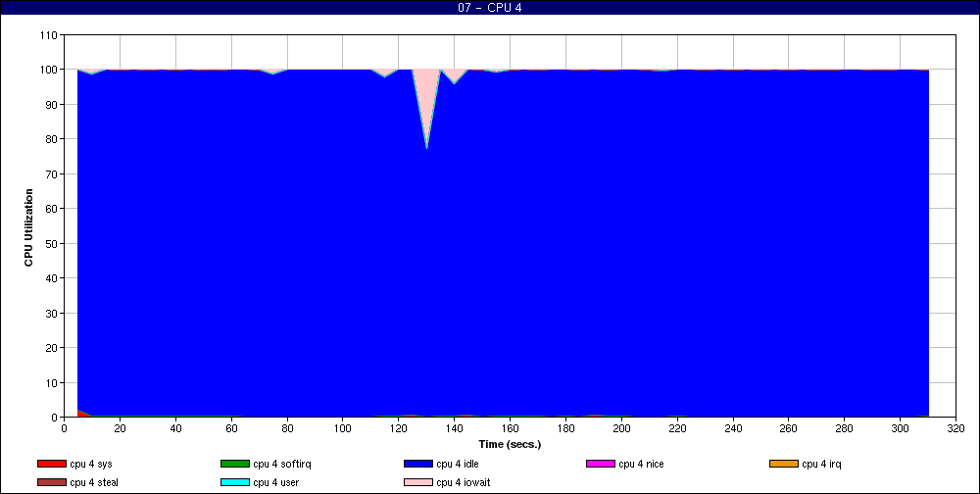Screen dimensions: 980x494
Task: Select the 'cpu 4 nice' legend label
Action: tap(642, 464)
